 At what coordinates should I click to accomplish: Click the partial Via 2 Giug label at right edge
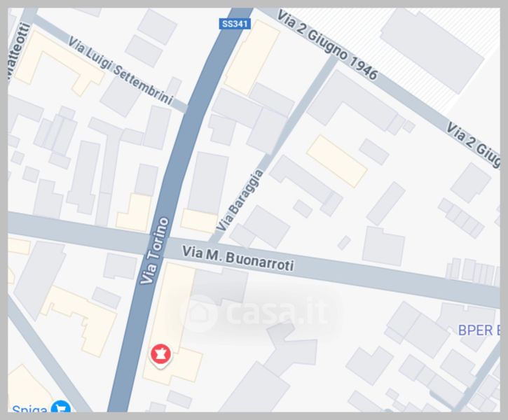[472, 144]
